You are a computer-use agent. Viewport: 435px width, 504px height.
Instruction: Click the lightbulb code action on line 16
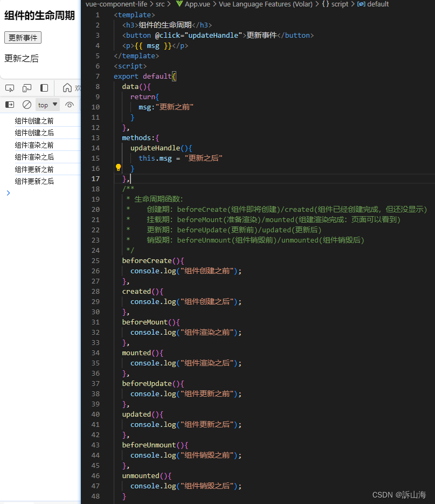118,168
